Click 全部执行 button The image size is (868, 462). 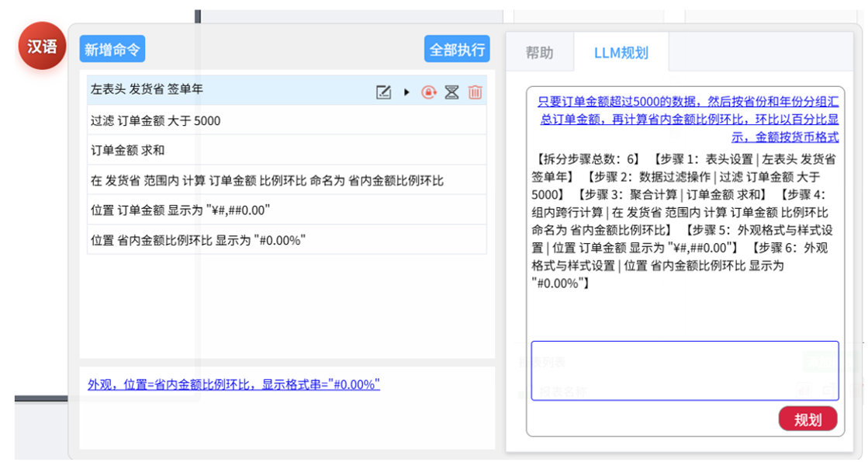pos(457,49)
